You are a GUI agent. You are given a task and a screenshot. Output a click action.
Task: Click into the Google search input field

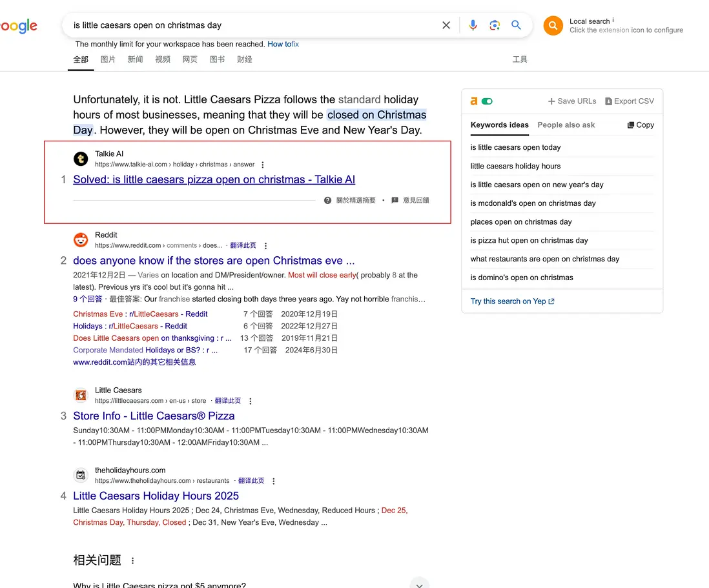point(252,25)
